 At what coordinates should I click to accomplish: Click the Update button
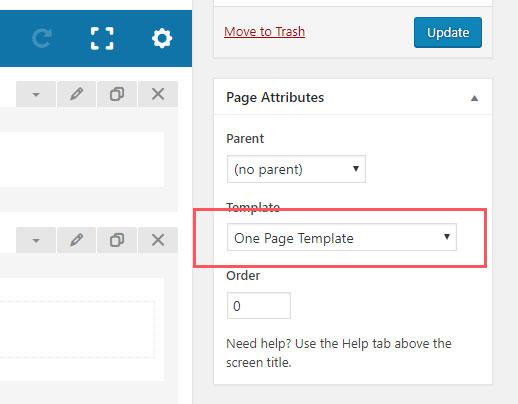448,32
